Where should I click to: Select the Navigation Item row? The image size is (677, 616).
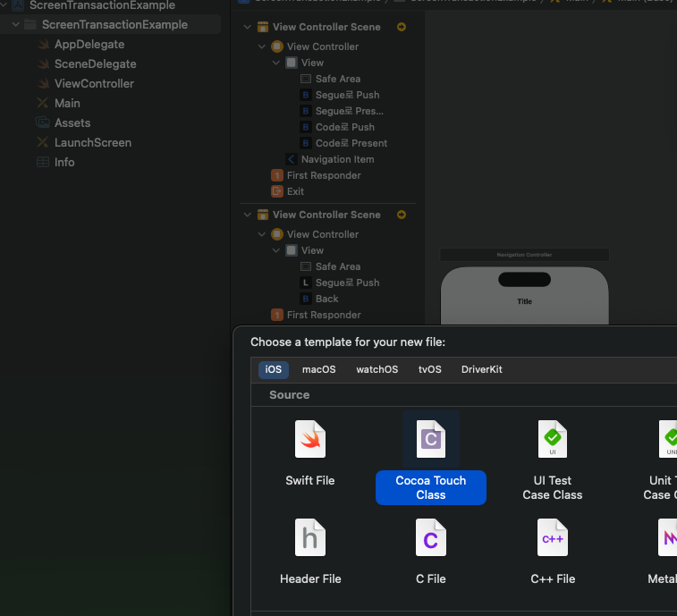[x=337, y=159]
